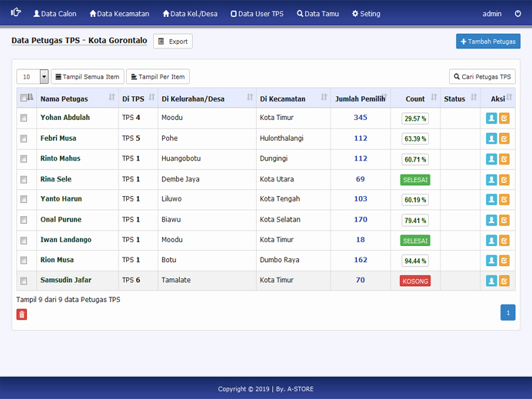Image resolution: width=532 pixels, height=399 pixels.
Task: Click pagination page 1 button
Action: click(507, 312)
